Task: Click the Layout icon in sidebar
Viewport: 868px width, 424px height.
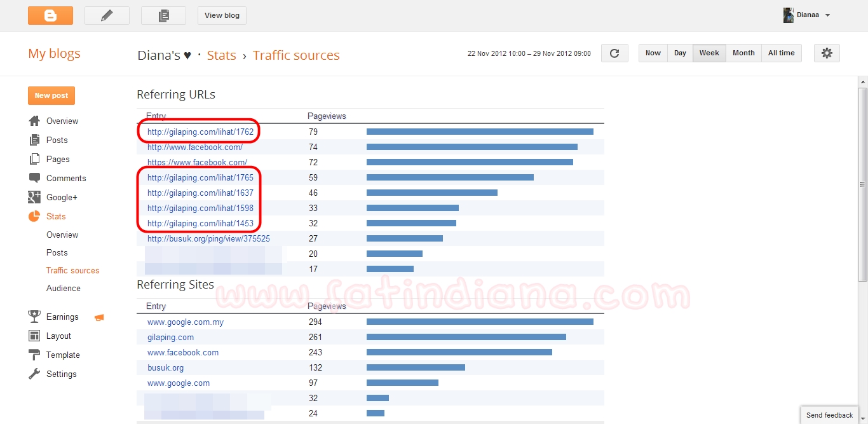Action: tap(34, 336)
